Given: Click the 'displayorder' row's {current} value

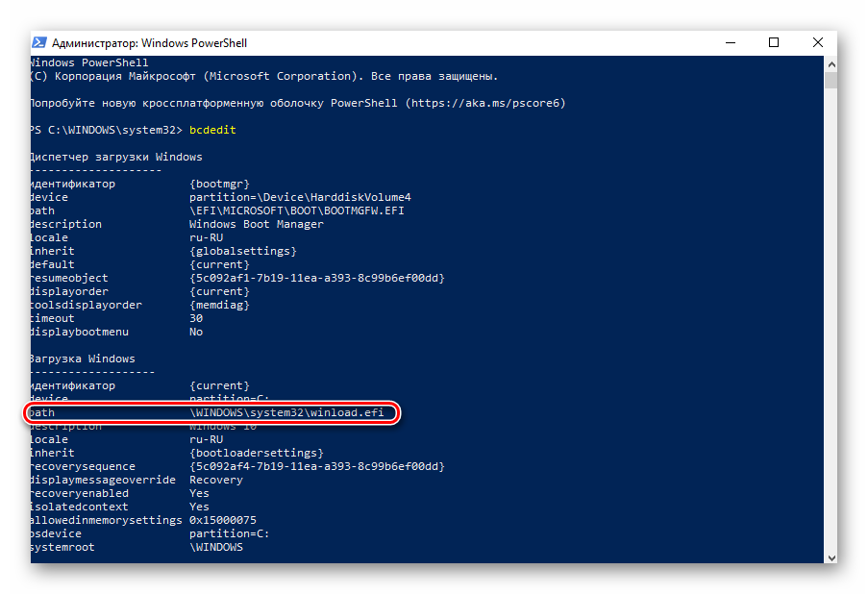Looking at the screenshot, I should (219, 292).
